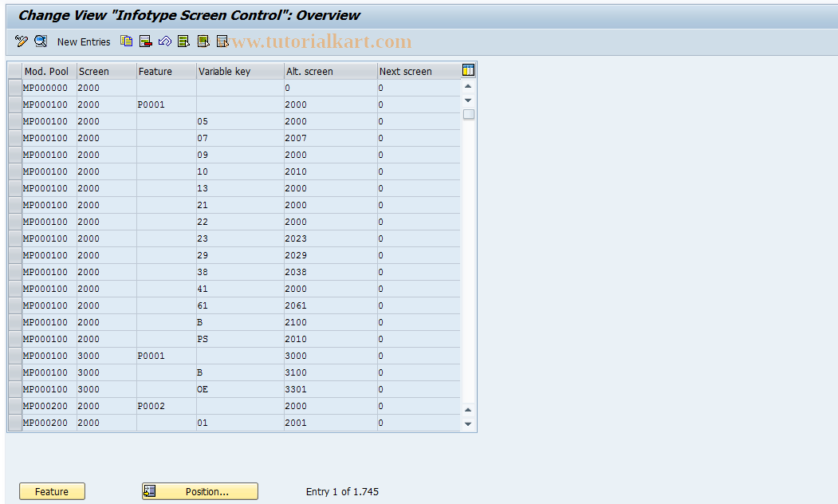
Task: Click the Feature button
Action: 52,491
